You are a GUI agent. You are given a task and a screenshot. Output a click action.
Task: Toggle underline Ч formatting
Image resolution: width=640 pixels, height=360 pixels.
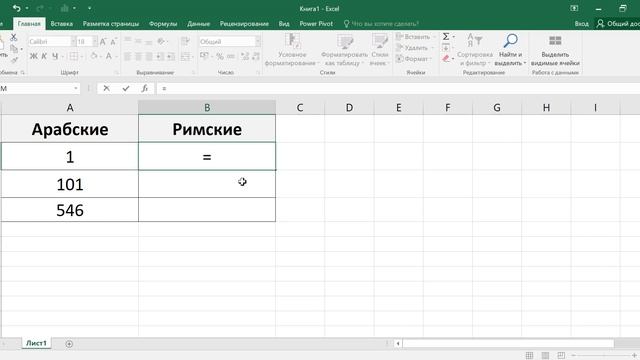55,56
